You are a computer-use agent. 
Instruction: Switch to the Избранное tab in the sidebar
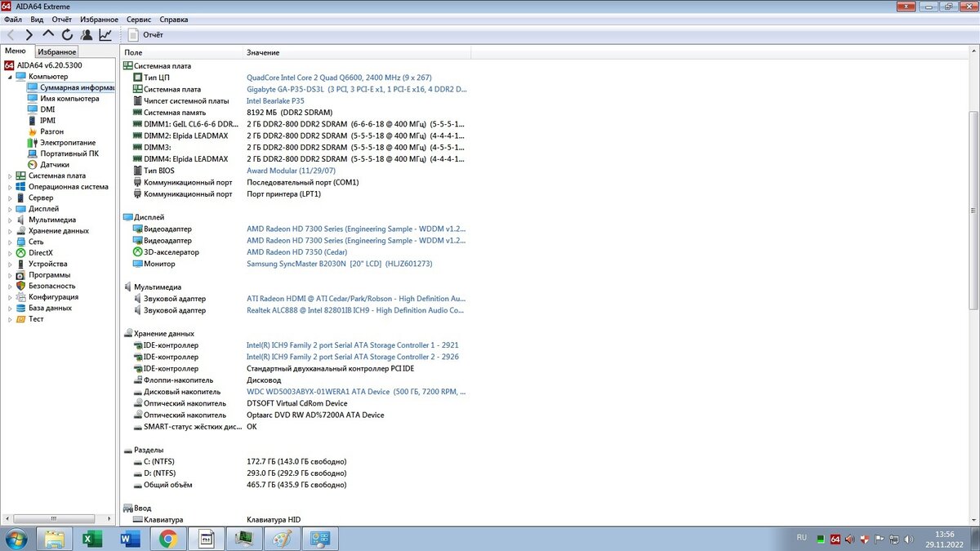pos(57,51)
